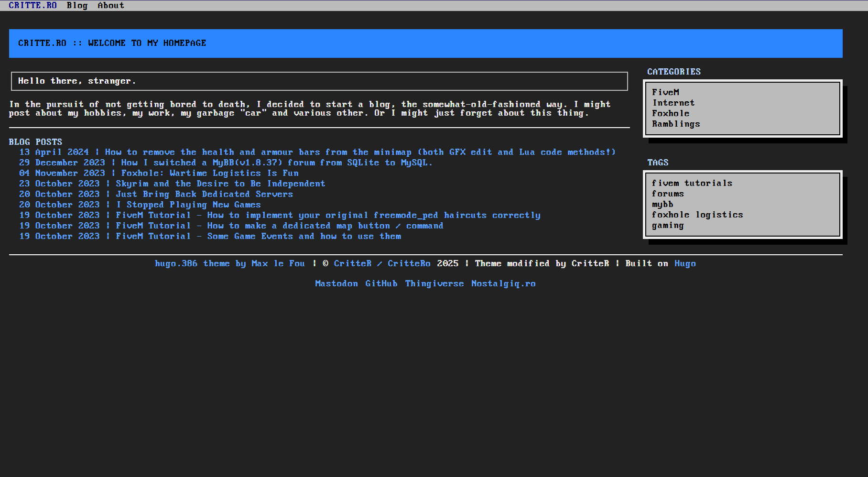This screenshot has height=477, width=868.
Task: Open the About page
Action: (110, 5)
